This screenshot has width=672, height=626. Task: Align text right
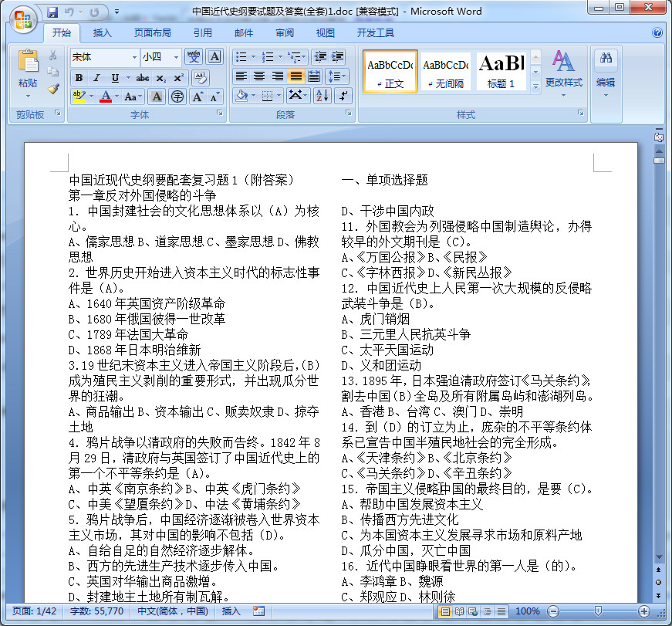point(277,76)
